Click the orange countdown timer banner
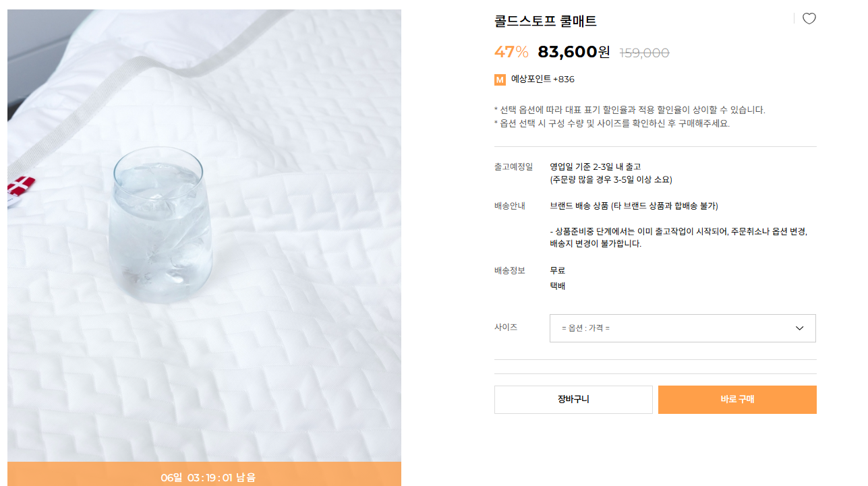The image size is (868, 486). tap(204, 477)
